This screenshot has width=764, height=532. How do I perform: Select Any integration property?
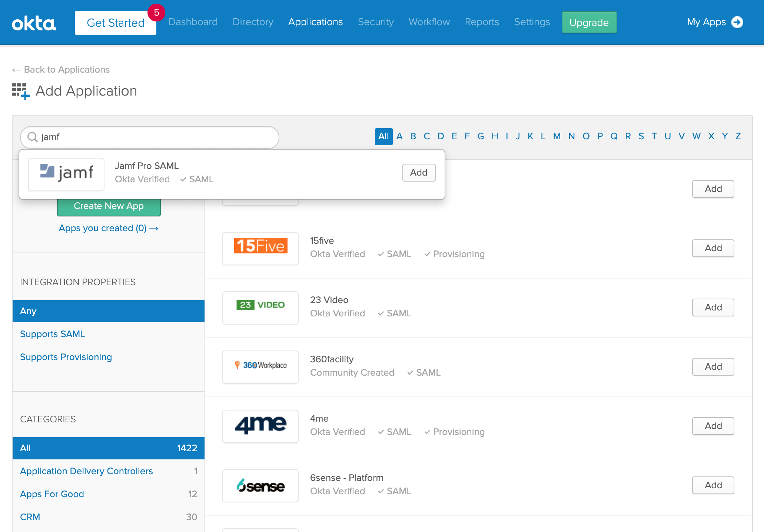pos(109,311)
